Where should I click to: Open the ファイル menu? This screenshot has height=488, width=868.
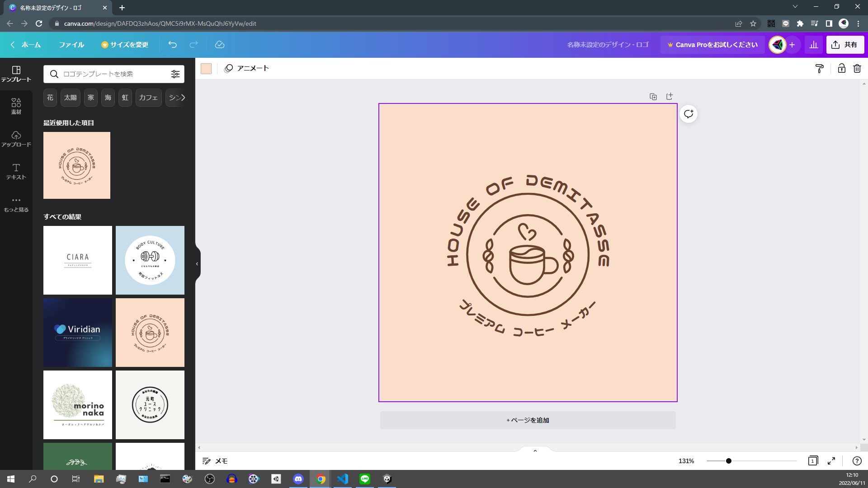pos(71,45)
